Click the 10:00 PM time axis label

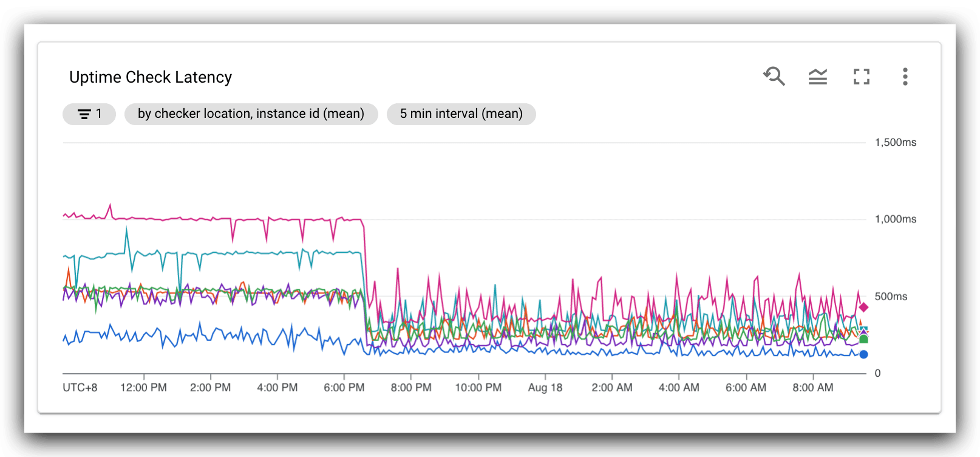click(478, 388)
